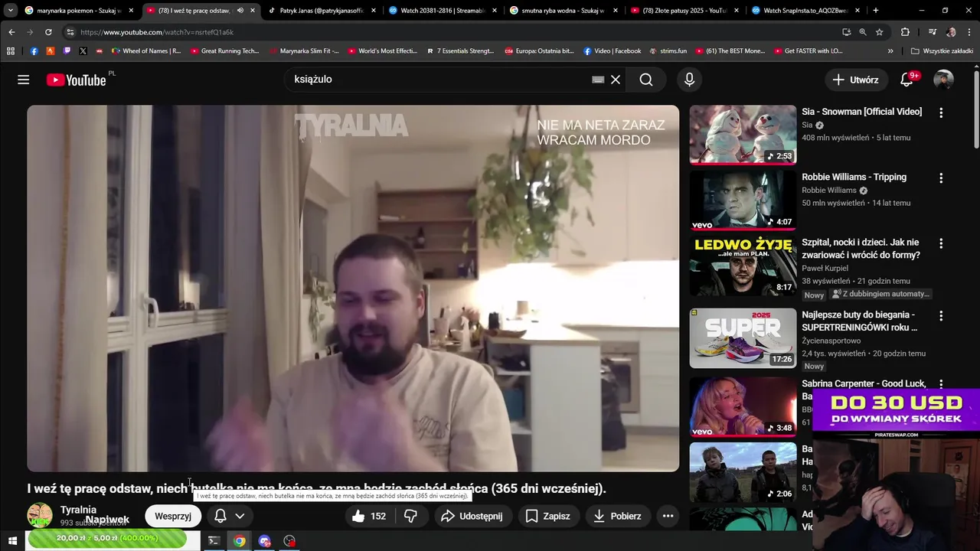
Task: Open the three-dot more actions under video
Action: click(x=668, y=517)
